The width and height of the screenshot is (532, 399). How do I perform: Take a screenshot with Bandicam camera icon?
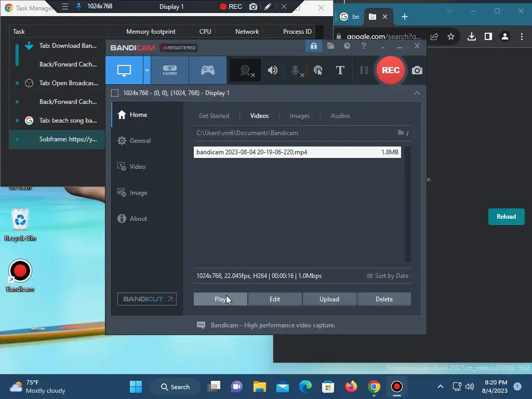[417, 70]
